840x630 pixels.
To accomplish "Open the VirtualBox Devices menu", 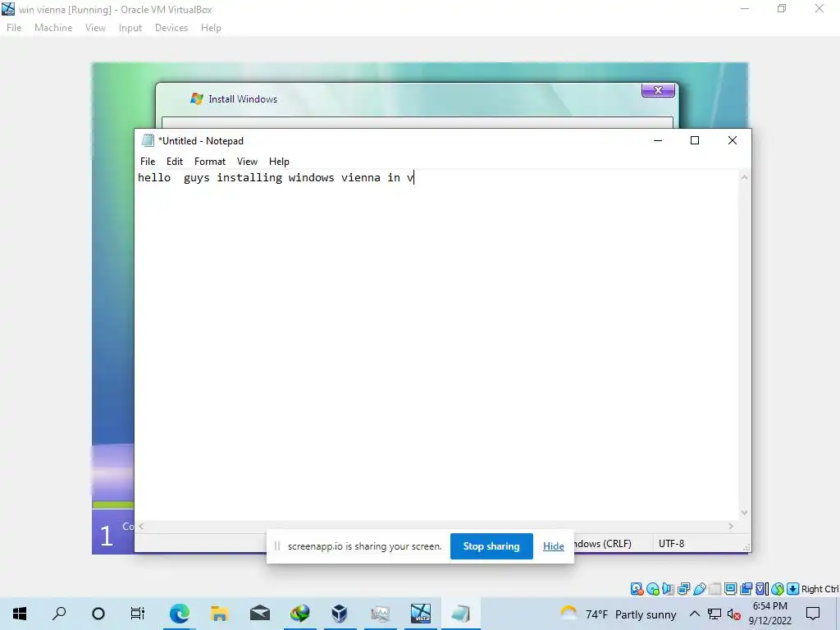I will [171, 28].
